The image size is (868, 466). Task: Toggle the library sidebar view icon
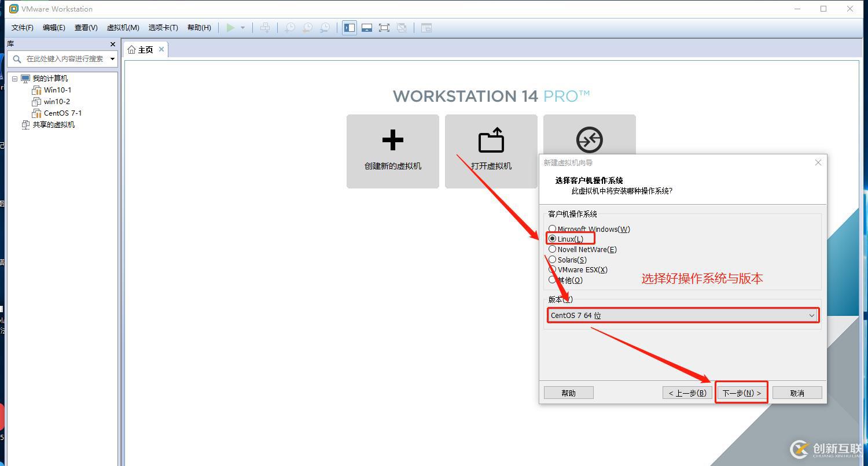(x=350, y=28)
